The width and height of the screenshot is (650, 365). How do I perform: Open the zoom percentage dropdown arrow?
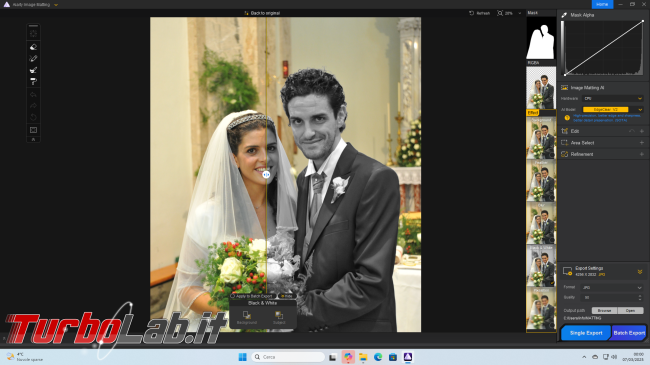click(x=520, y=13)
